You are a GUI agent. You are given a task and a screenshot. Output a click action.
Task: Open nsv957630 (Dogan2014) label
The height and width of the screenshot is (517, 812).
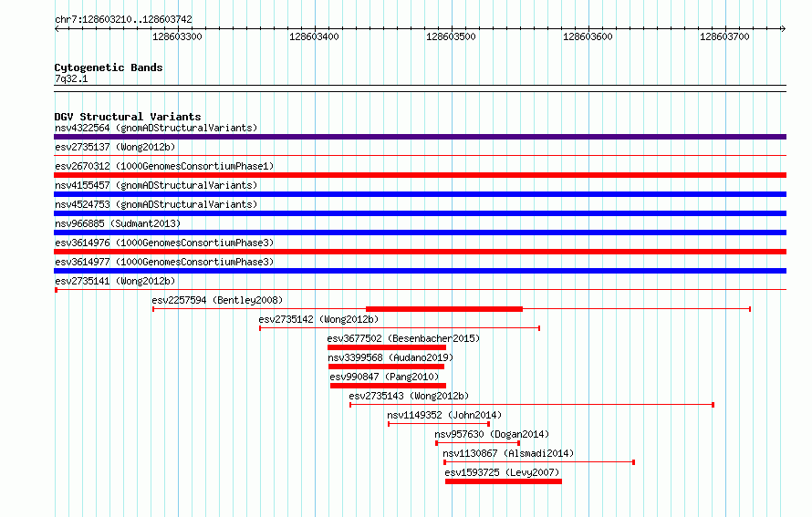point(492,434)
